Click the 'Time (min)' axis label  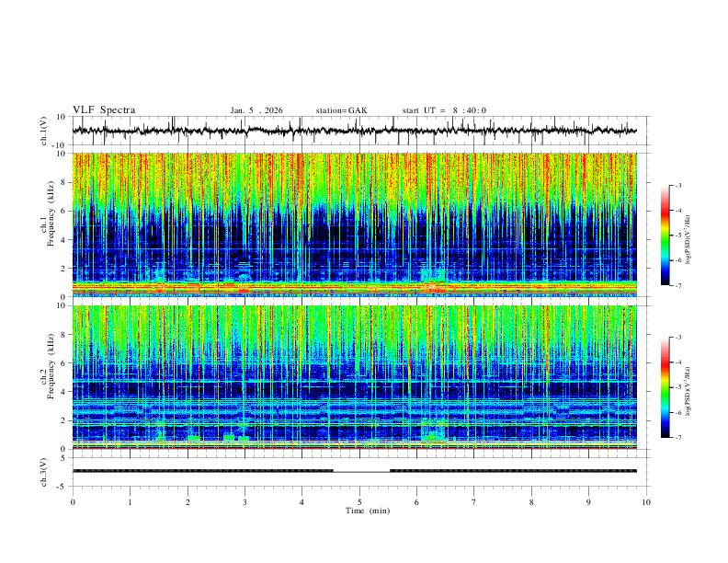368,511
